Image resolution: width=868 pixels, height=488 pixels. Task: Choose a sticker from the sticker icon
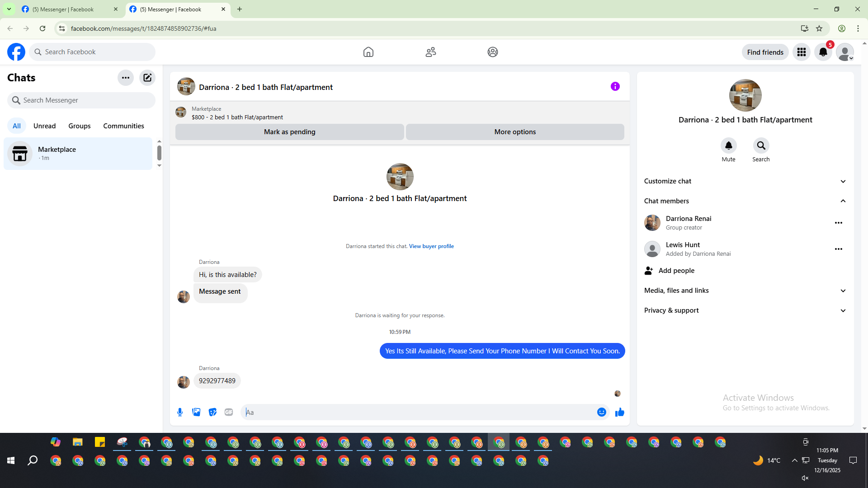click(212, 412)
